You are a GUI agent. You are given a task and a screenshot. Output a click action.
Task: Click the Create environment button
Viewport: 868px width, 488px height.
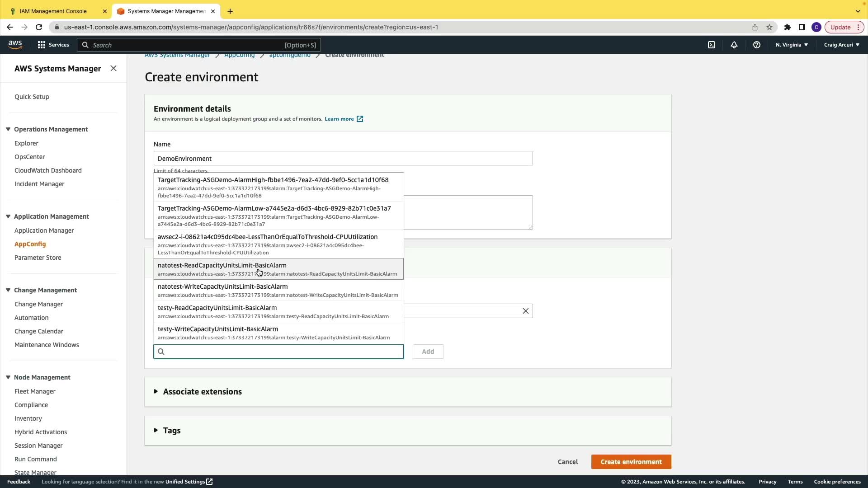coord(631,462)
